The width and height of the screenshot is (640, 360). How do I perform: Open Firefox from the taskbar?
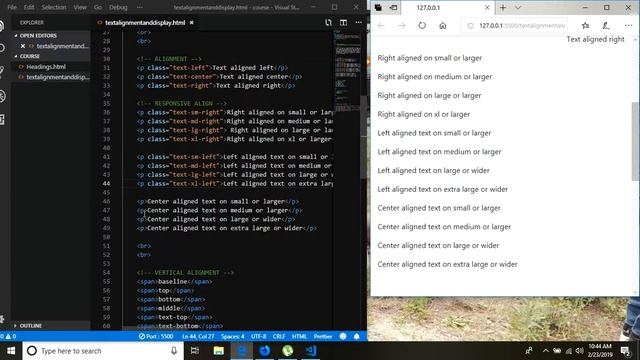pyautogui.click(x=264, y=351)
